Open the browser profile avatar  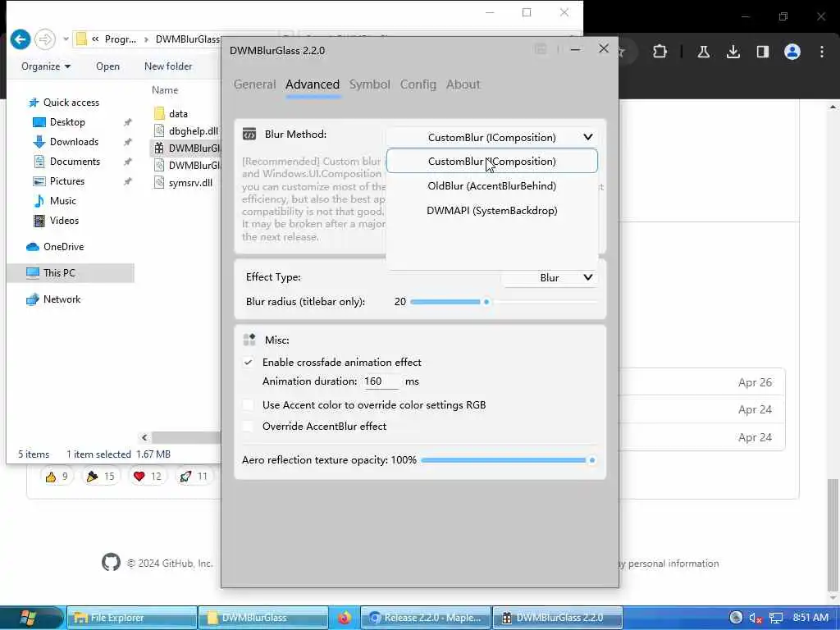point(792,52)
